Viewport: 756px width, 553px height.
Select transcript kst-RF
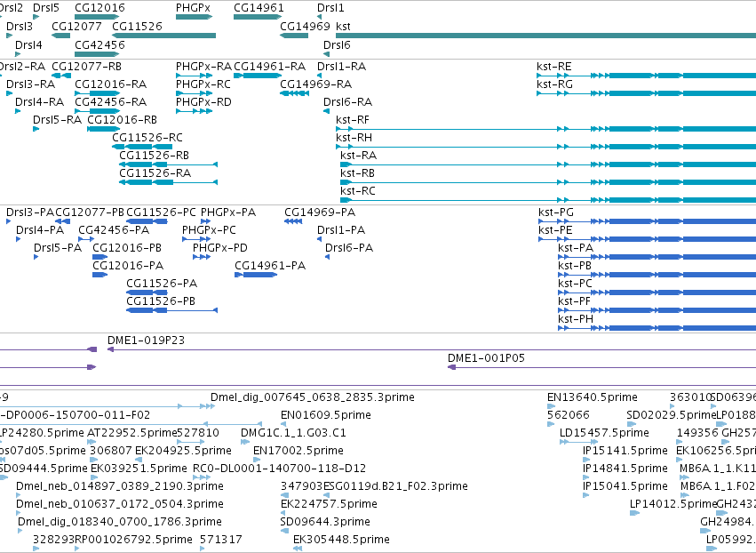[353, 120]
